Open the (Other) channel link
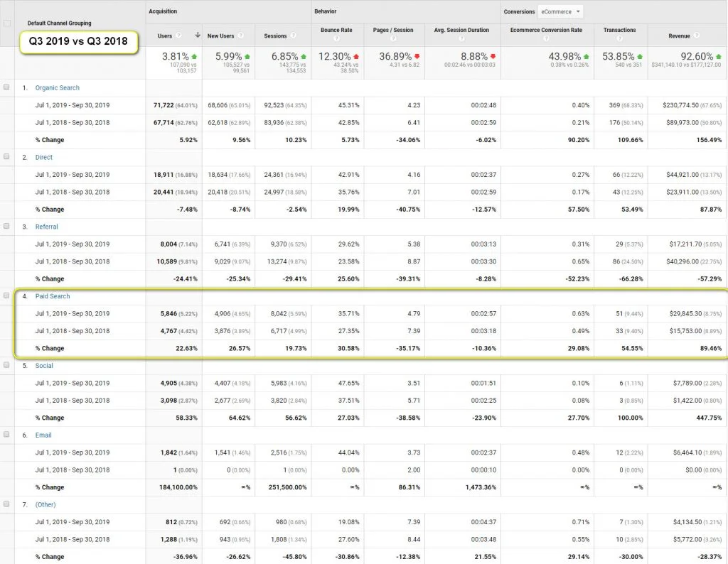The width and height of the screenshot is (728, 564). (45, 504)
